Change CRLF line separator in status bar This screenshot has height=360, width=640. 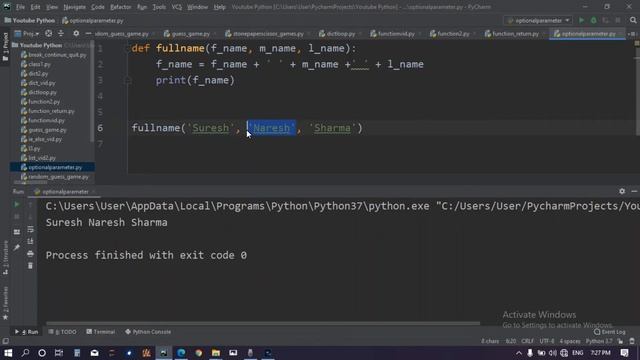527,341
